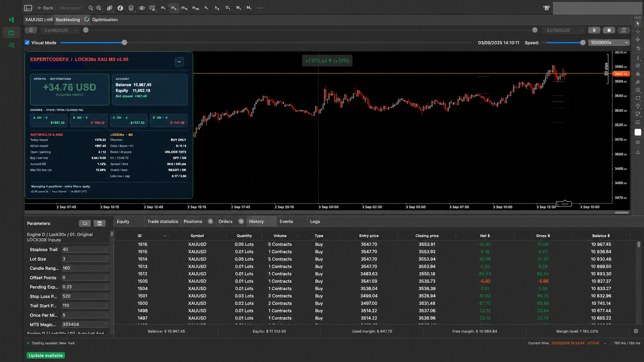This screenshot has height=362, width=644.
Task: Go Back using the Back button
Action: pyautogui.click(x=45, y=8)
